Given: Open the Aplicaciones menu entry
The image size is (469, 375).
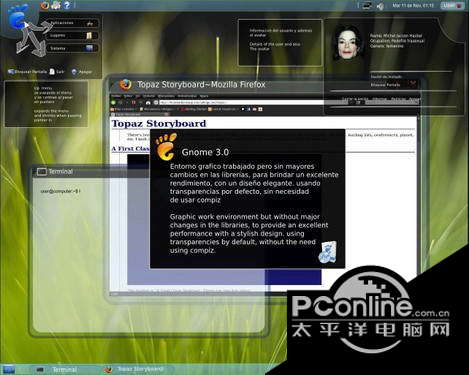Looking at the screenshot, I should pos(72,23).
